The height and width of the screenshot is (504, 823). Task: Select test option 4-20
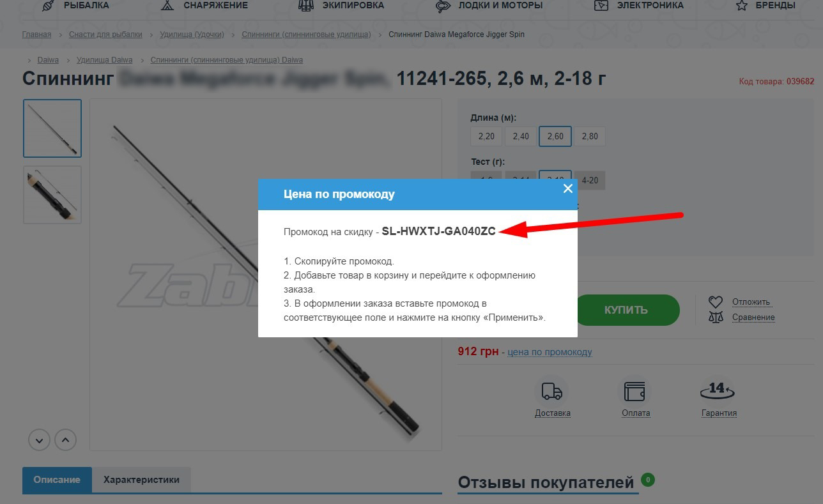click(590, 180)
